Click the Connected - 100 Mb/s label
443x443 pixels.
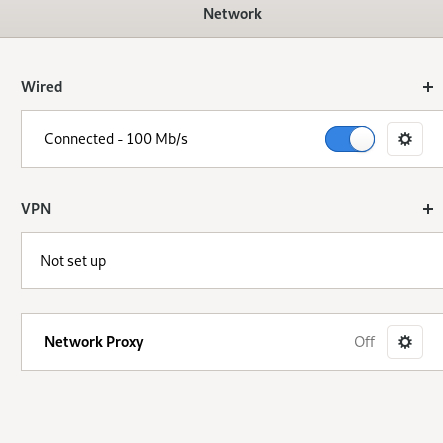tap(116, 139)
